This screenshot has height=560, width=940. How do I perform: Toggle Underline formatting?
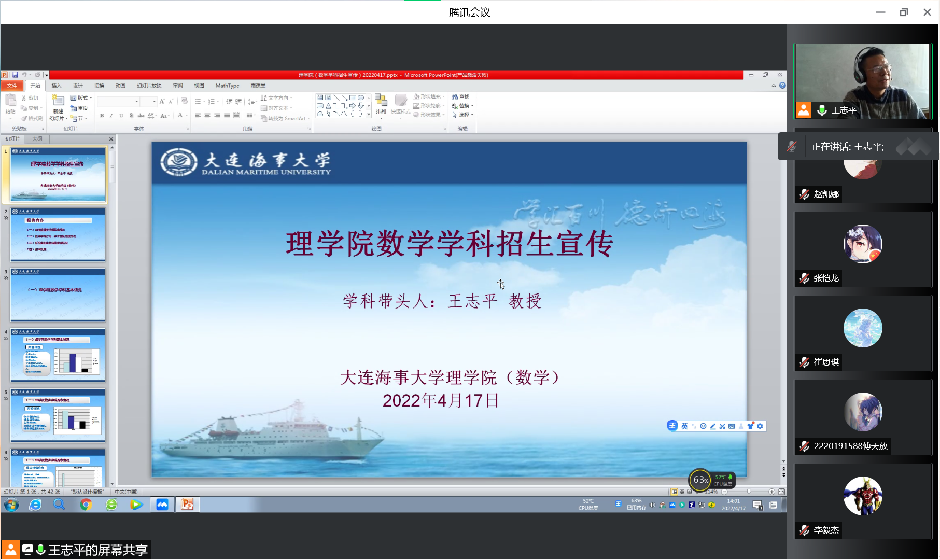point(121,116)
